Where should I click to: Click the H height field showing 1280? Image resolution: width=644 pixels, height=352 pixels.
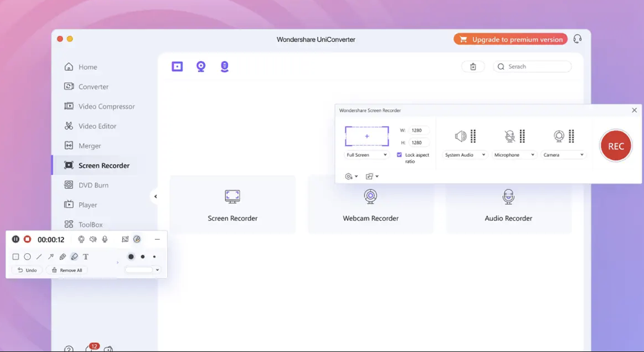[x=418, y=143]
